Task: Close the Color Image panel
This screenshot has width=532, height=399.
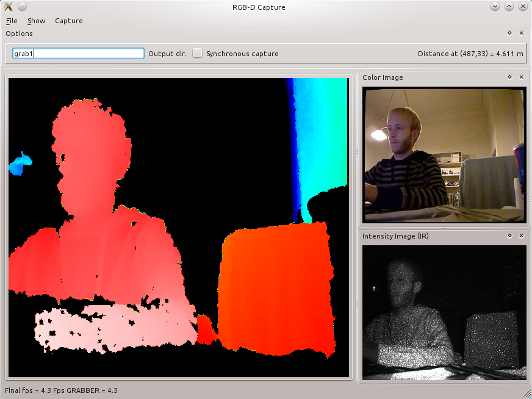Action: [522, 77]
